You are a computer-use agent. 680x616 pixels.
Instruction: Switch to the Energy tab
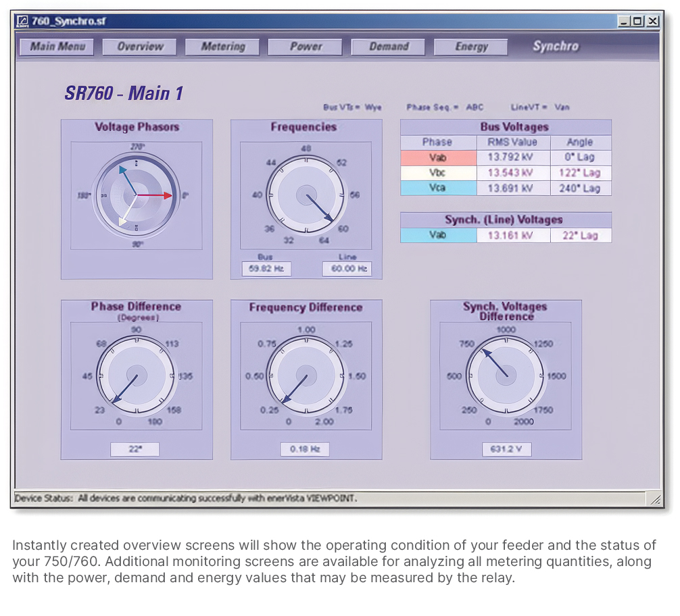(x=471, y=47)
